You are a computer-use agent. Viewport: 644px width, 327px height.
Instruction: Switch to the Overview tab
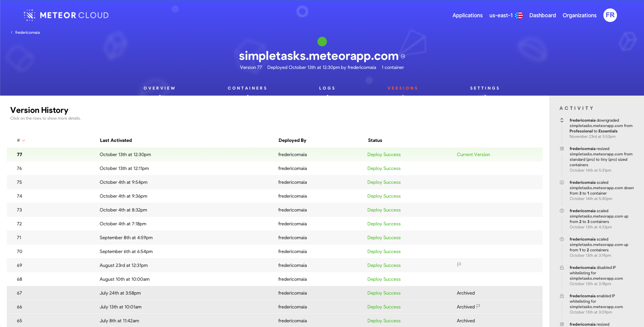click(x=160, y=88)
